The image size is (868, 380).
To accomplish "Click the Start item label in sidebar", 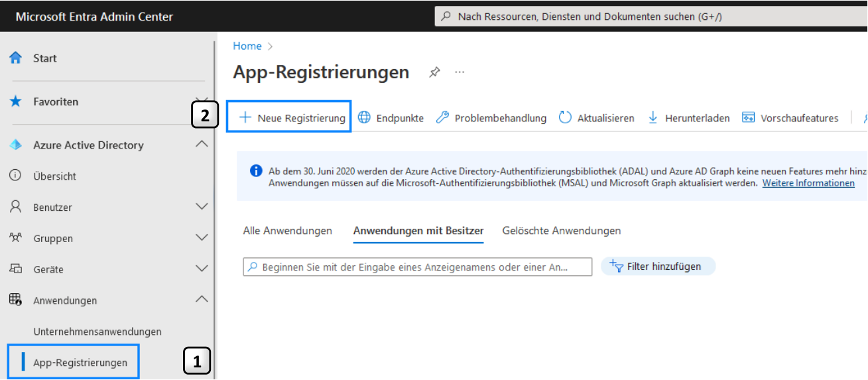I will [45, 58].
